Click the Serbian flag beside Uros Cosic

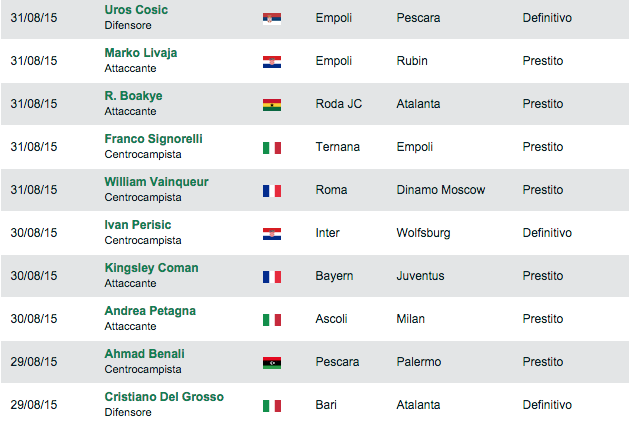[x=271, y=18]
